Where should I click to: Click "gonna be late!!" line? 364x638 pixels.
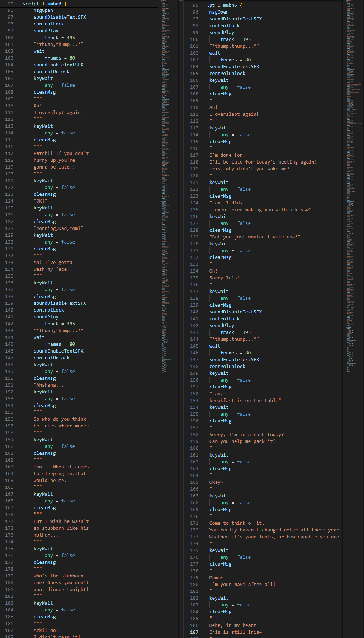55,167
